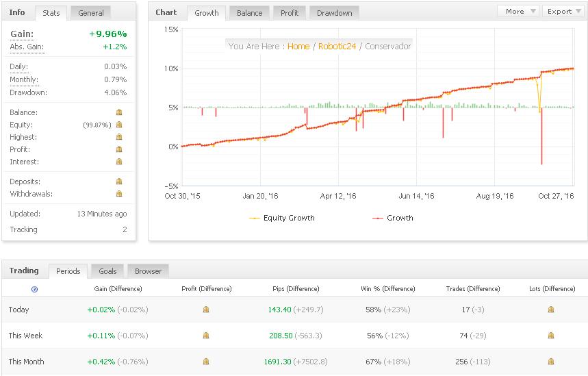Click the Pips (Difference) column header
Viewport: 588px width, 376px height.
[296, 289]
